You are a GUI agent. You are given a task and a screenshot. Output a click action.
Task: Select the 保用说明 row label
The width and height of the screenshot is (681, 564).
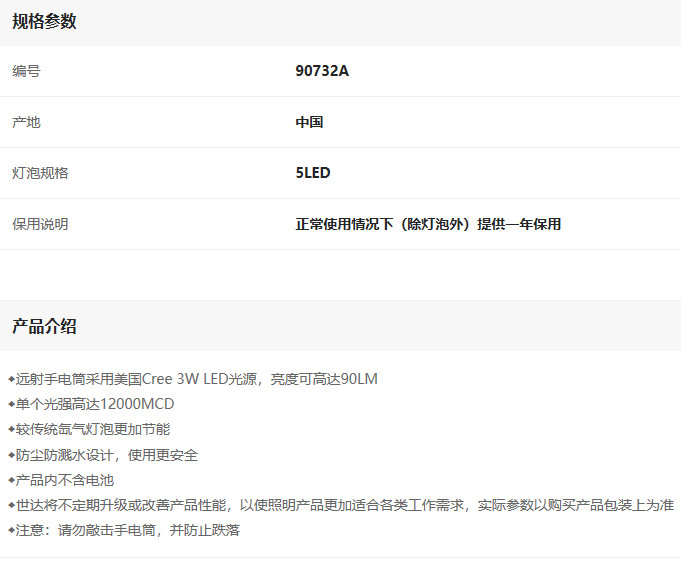(x=40, y=224)
